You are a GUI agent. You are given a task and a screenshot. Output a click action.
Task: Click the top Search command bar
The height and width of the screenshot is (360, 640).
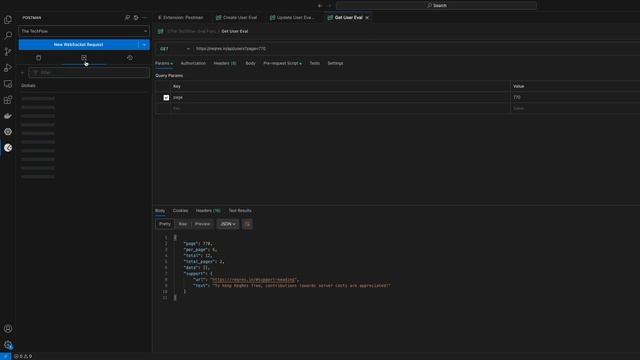click(436, 6)
